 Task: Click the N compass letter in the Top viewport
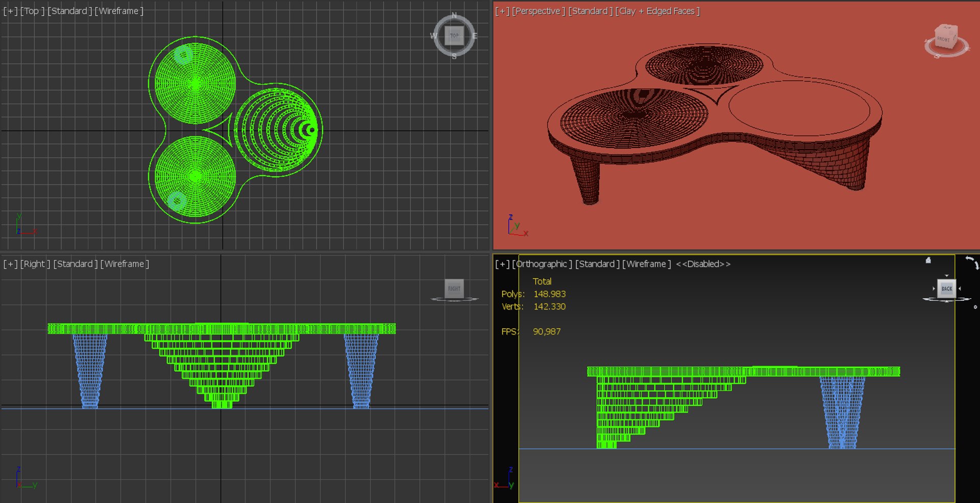[454, 15]
